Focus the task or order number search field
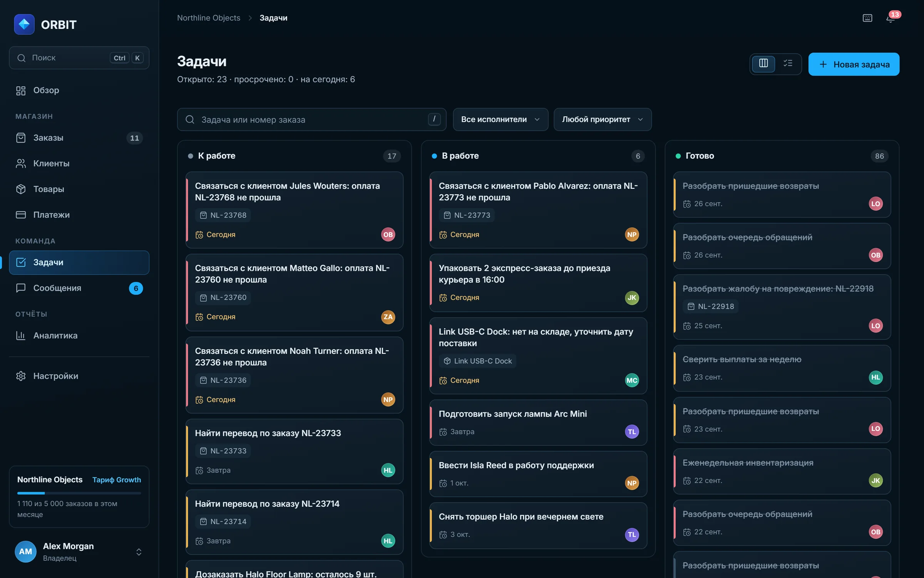Image resolution: width=924 pixels, height=578 pixels. 311,119
